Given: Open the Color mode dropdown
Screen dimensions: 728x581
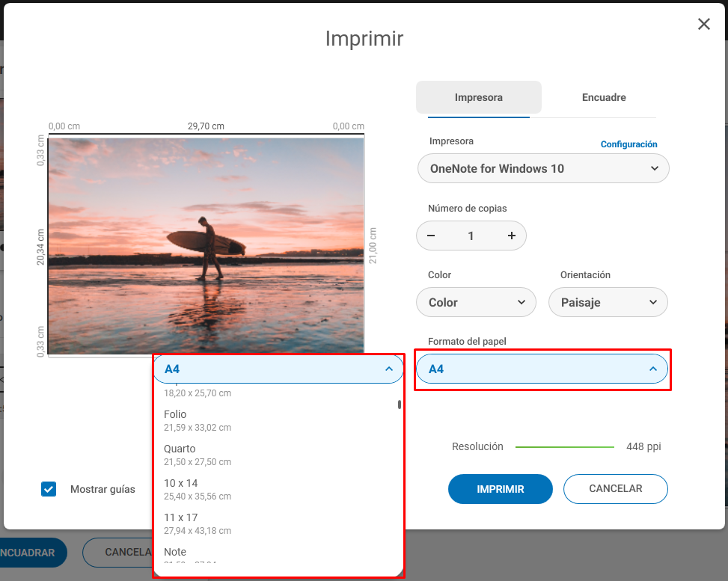Looking at the screenshot, I should pos(476,303).
